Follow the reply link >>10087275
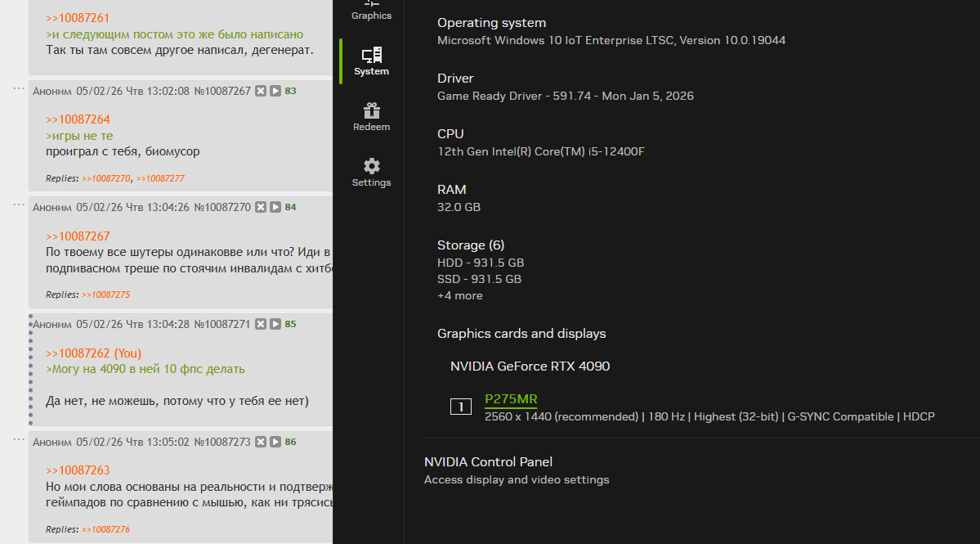The height and width of the screenshot is (544, 980). (105, 294)
